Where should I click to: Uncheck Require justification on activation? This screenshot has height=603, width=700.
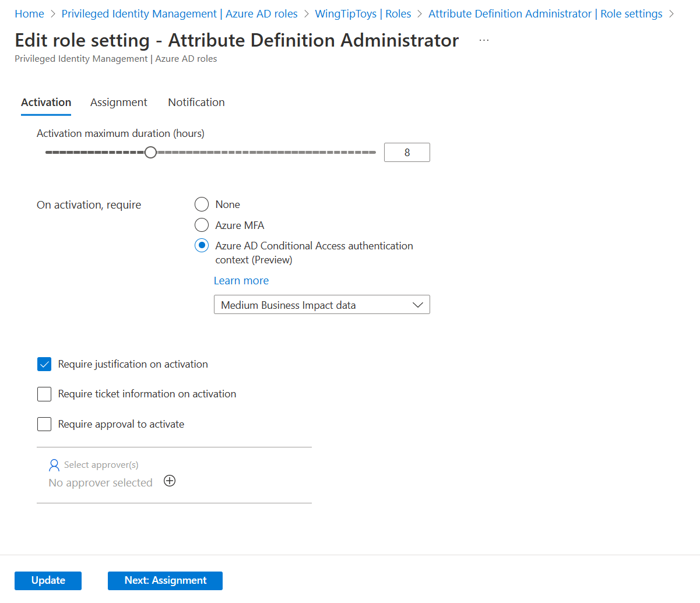tap(44, 364)
